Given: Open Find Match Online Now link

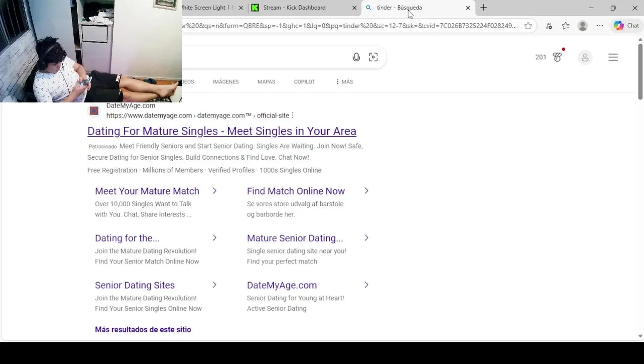Looking at the screenshot, I should 296,191.
